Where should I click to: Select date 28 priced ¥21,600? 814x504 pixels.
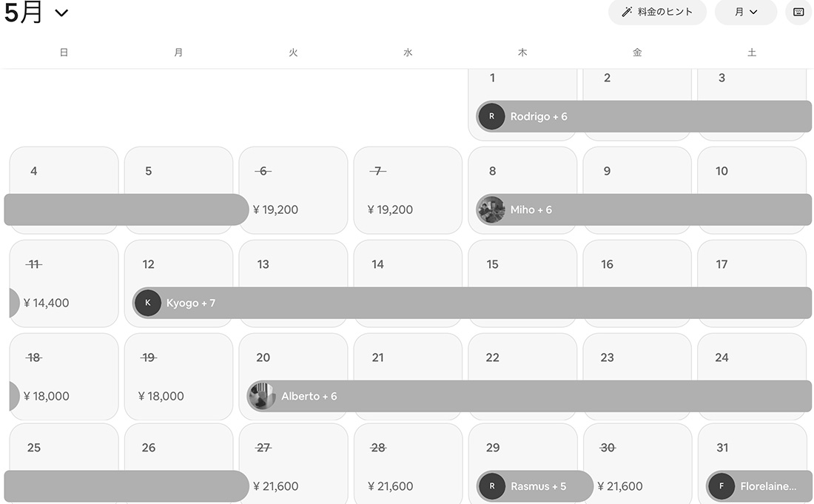[x=408, y=463]
